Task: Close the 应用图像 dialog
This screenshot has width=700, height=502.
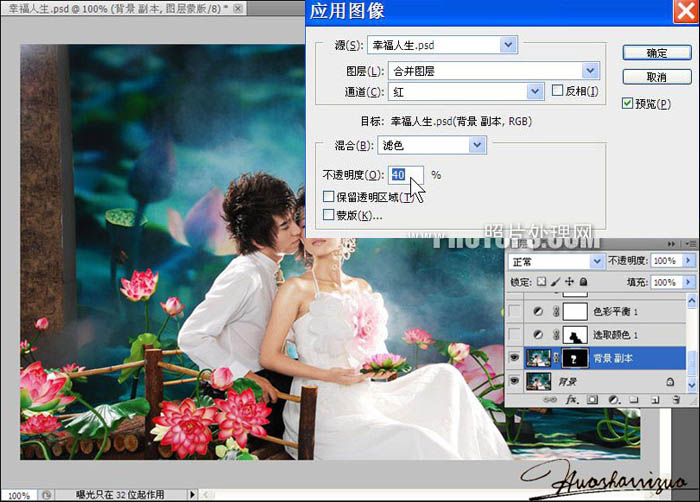Action: [686, 11]
